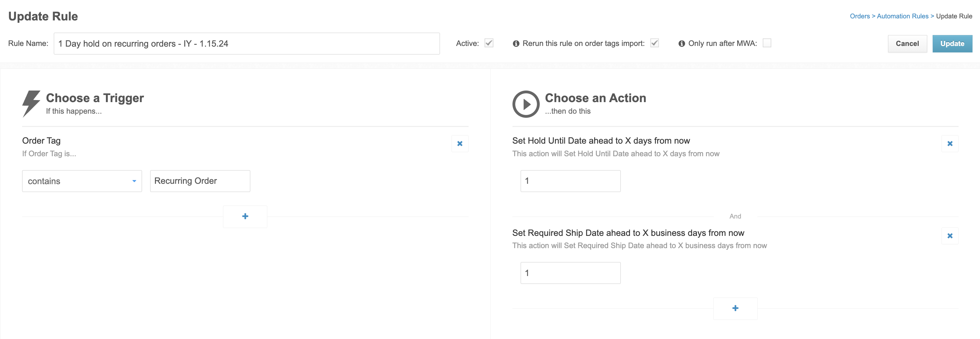Click the play circle action icon
This screenshot has height=339, width=980.
pos(526,104)
